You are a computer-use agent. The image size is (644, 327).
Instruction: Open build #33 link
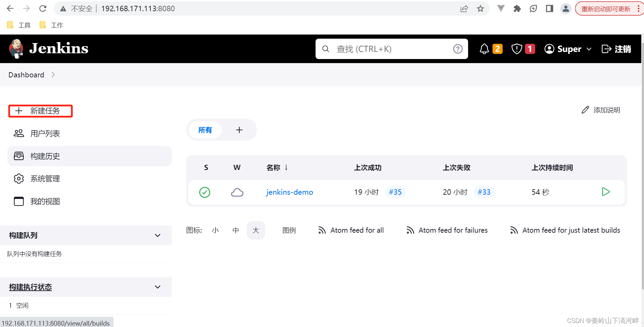484,192
